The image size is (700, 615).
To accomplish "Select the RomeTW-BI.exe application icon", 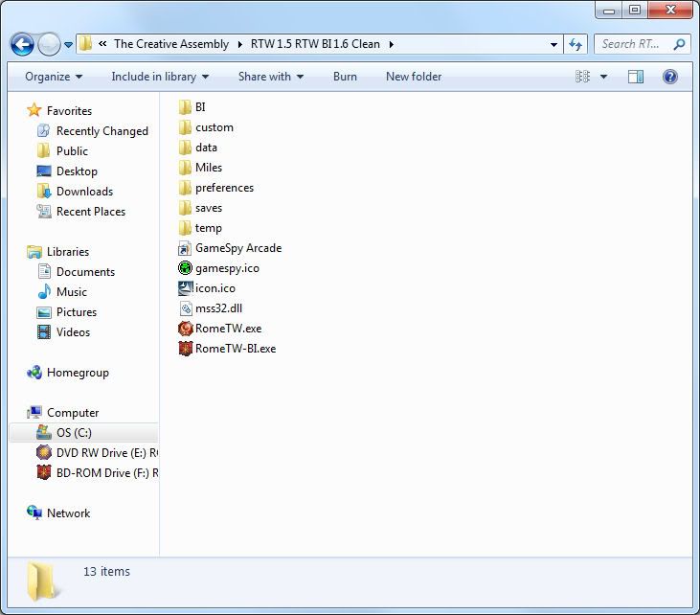I will coord(186,349).
